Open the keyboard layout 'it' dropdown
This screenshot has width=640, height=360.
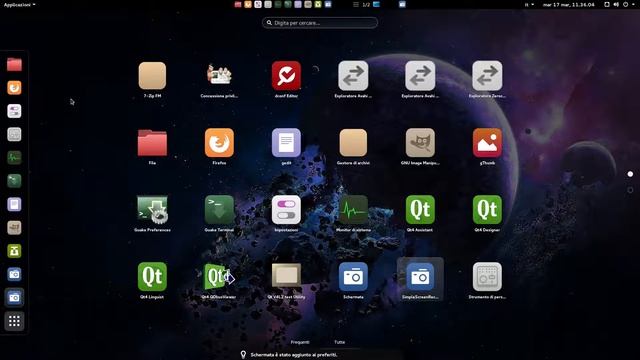click(x=529, y=4)
